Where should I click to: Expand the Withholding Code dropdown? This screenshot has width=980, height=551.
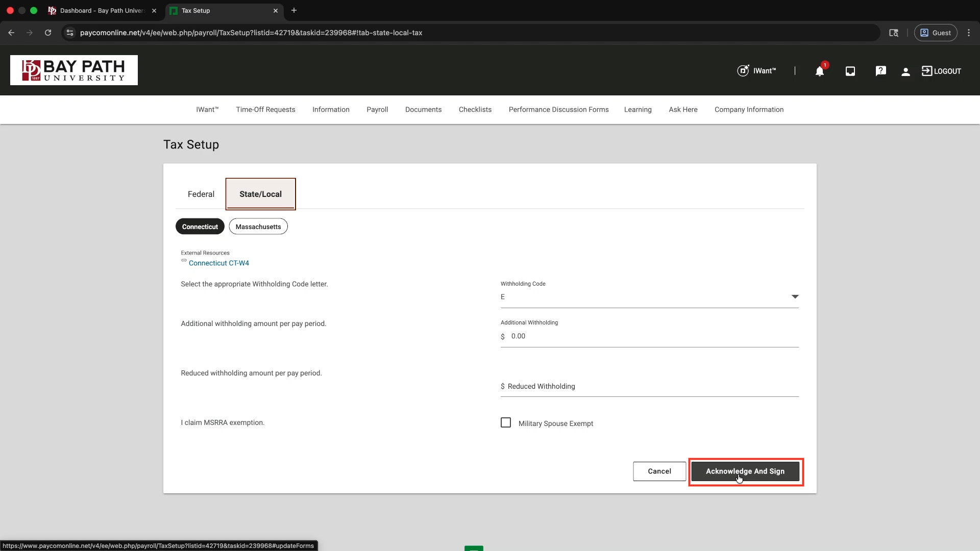[x=794, y=297]
